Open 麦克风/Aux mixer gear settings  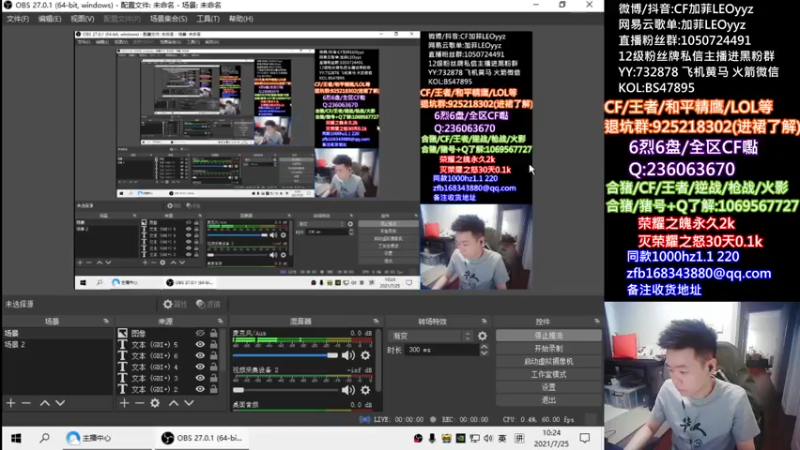[365, 355]
